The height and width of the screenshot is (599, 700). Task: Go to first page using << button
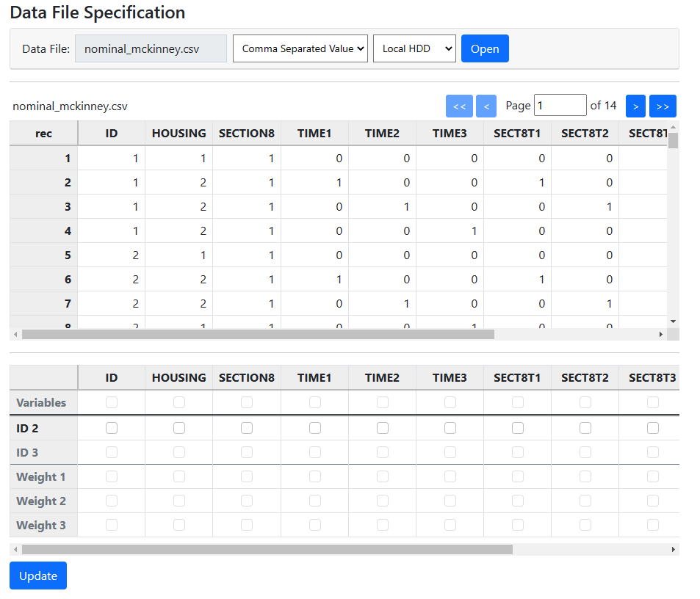459,106
